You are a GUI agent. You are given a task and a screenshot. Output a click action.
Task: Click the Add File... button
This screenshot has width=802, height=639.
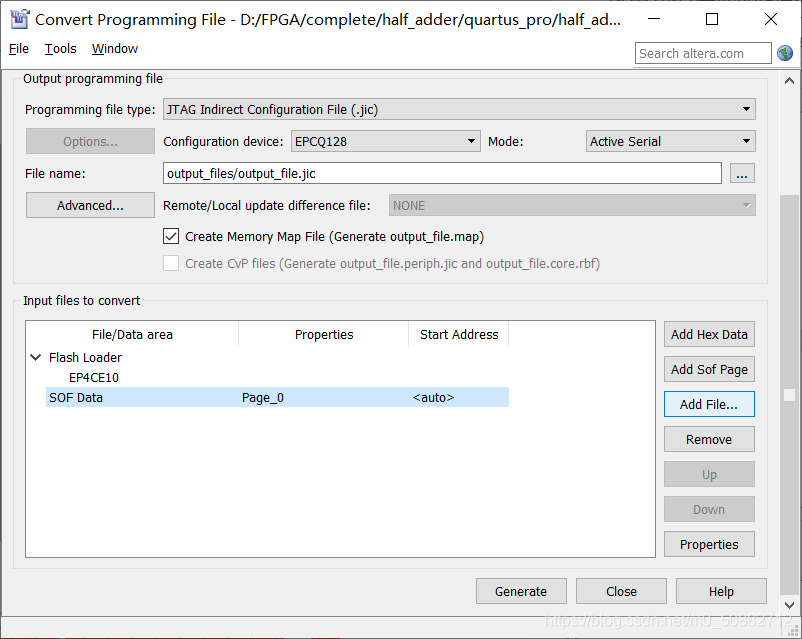709,404
